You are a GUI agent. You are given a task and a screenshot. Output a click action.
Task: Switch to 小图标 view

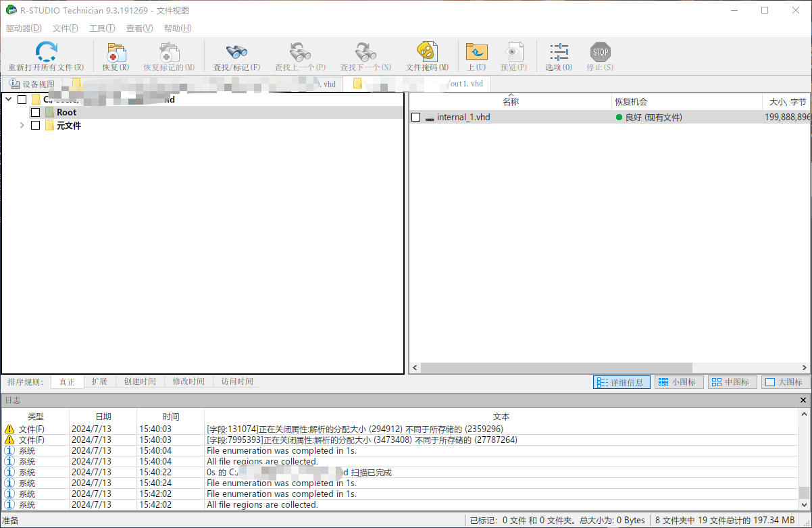[x=678, y=382]
